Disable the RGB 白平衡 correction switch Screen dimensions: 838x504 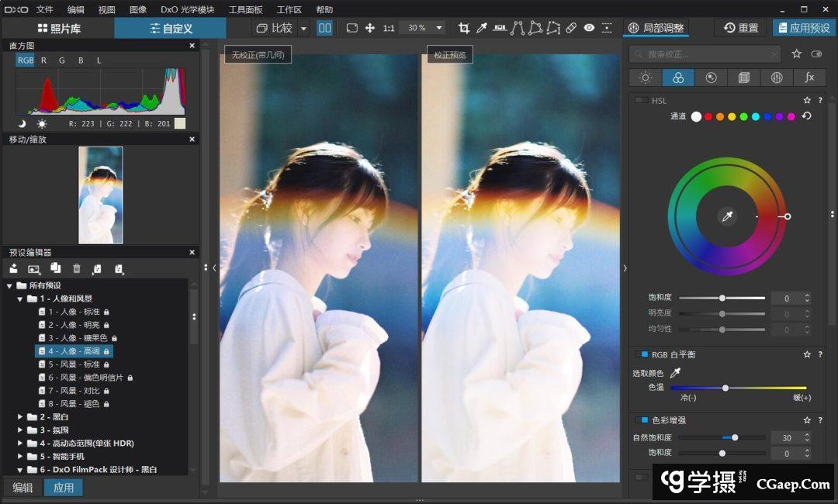(x=642, y=354)
